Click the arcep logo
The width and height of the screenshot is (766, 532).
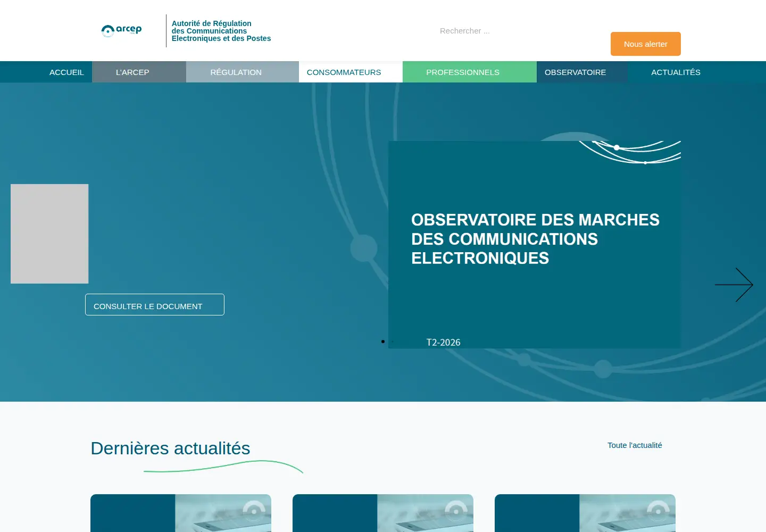click(x=122, y=31)
